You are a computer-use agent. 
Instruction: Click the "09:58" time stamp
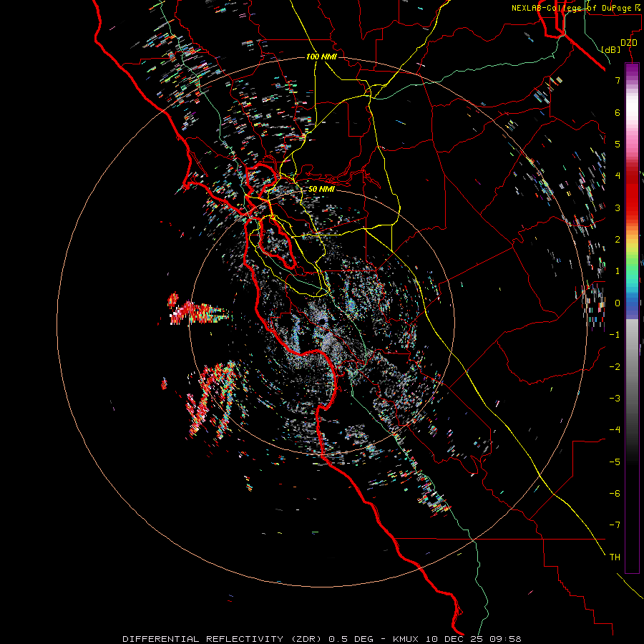coord(504,639)
